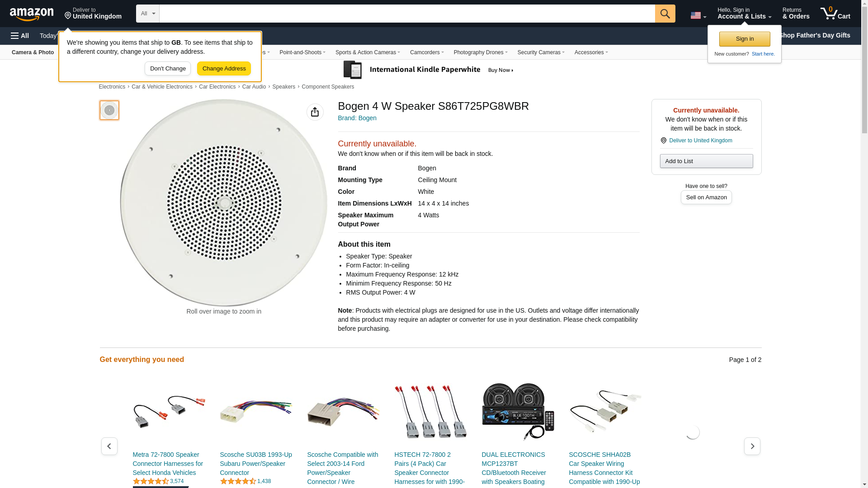The width and height of the screenshot is (868, 488).
Task: Expand the All search category dropdown
Action: [x=147, y=14]
